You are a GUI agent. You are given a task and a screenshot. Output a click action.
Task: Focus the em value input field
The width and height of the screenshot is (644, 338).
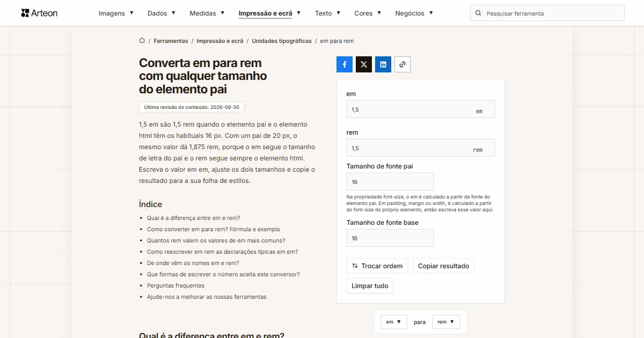[x=421, y=109]
